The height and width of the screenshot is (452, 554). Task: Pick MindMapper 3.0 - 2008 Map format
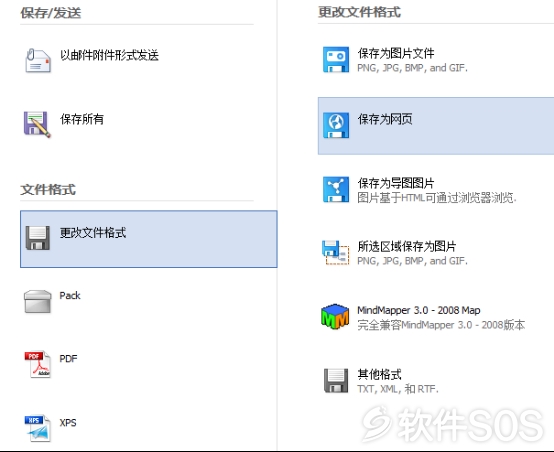click(x=441, y=317)
